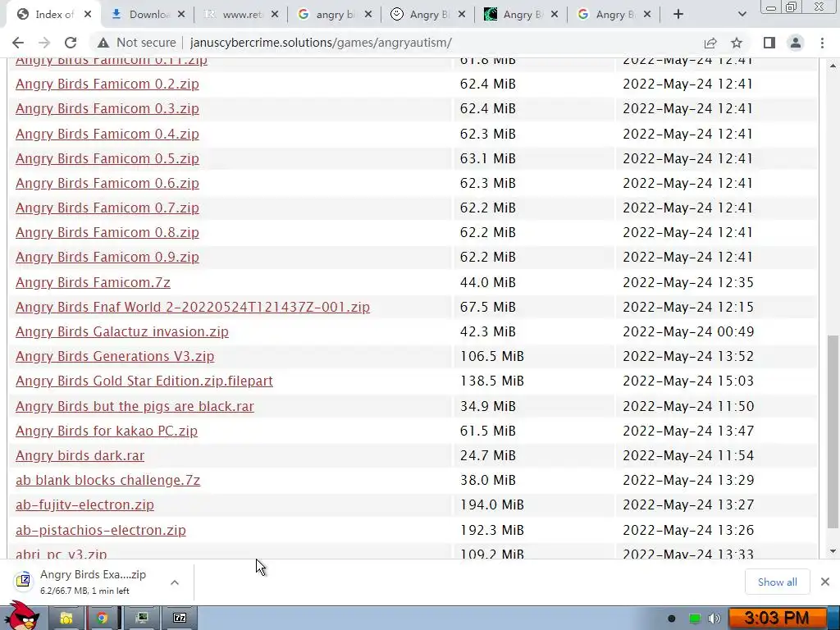Download Angry Birds Famicom 0.7.zip
This screenshot has height=630, width=840.
point(107,208)
